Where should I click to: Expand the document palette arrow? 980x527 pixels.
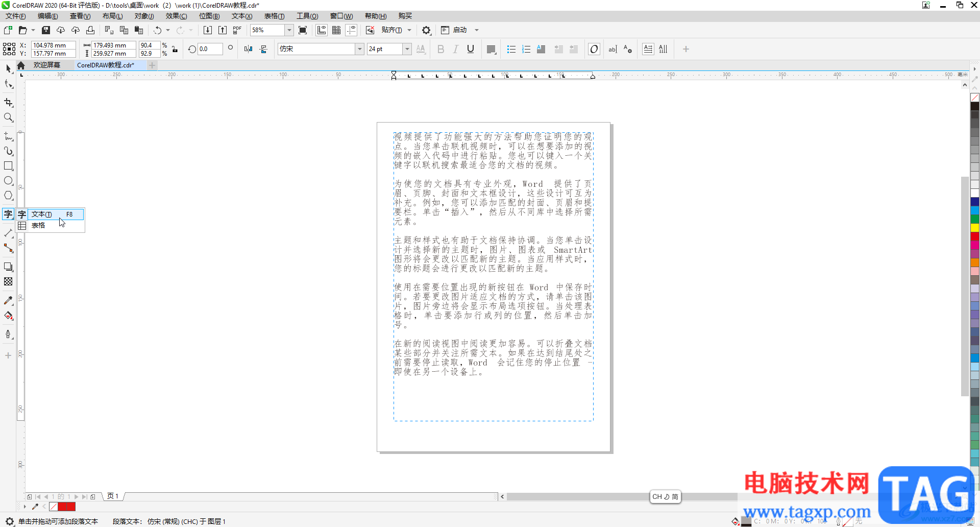click(24, 507)
